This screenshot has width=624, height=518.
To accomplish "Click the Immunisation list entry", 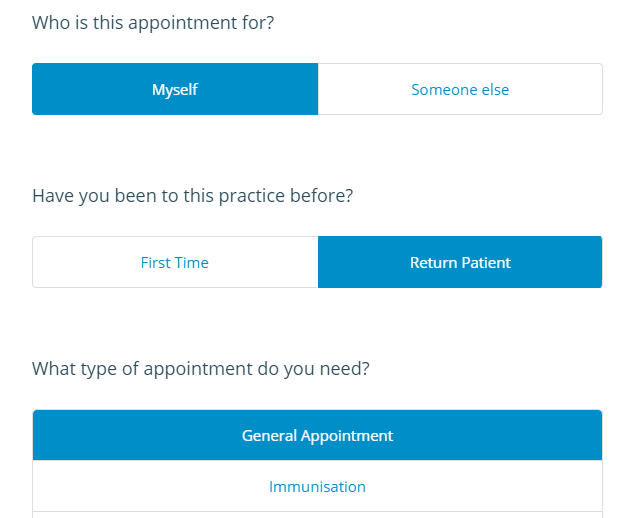I will [317, 487].
